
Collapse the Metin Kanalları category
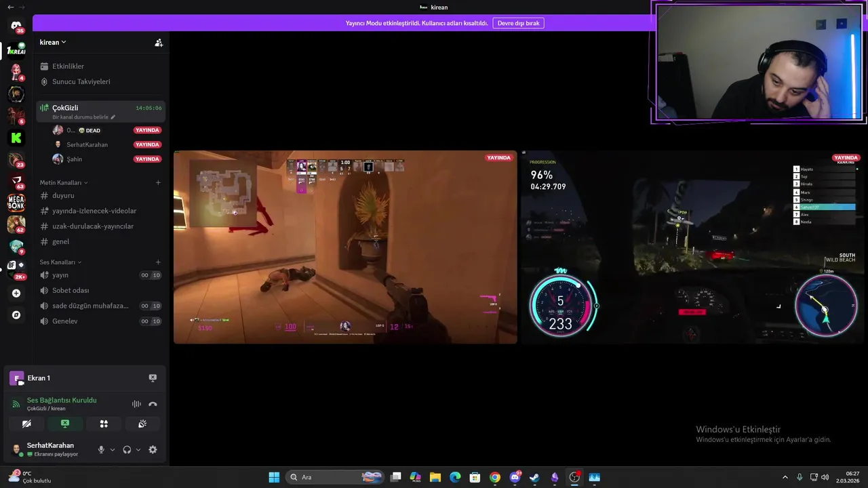[x=64, y=182]
